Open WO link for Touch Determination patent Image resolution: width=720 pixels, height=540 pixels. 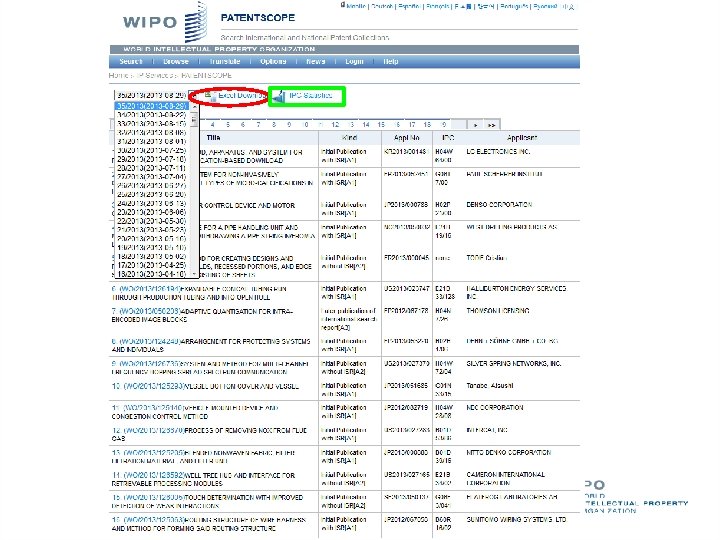click(154, 498)
